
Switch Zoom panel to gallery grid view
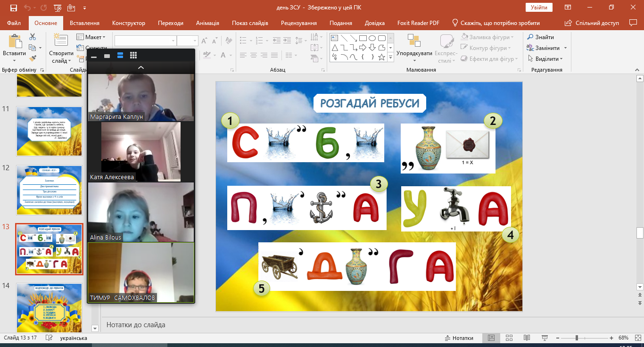click(133, 56)
